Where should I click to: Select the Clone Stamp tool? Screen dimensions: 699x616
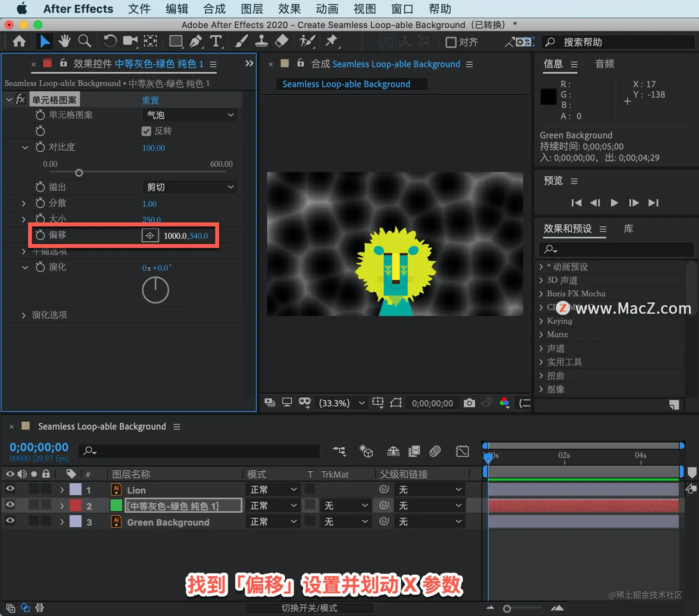tap(261, 42)
